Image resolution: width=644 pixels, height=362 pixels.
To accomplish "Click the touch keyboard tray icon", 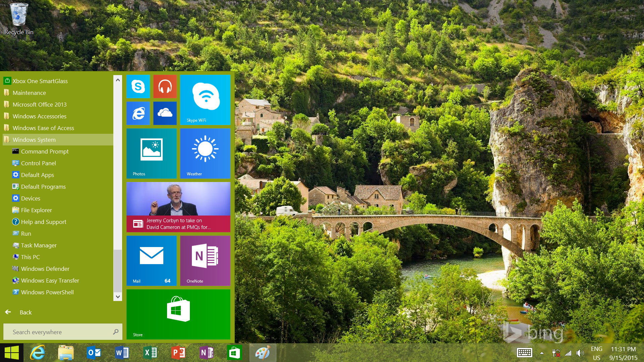I will (524, 353).
